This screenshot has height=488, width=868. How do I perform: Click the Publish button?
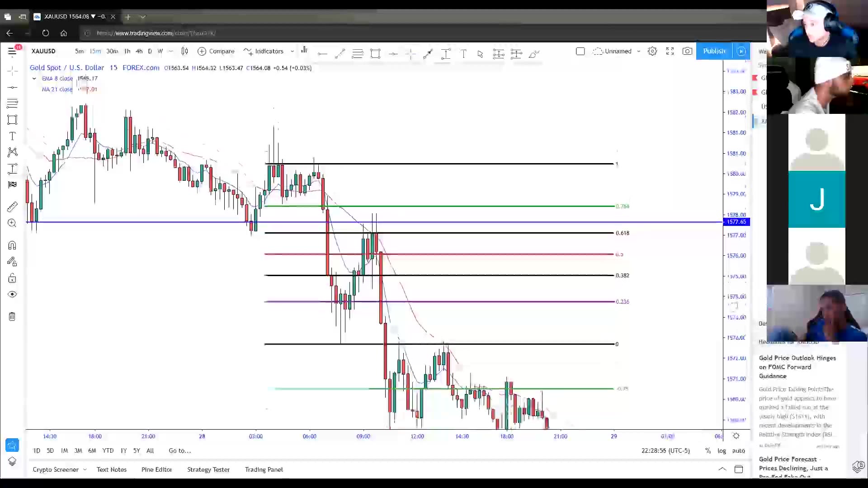(714, 51)
